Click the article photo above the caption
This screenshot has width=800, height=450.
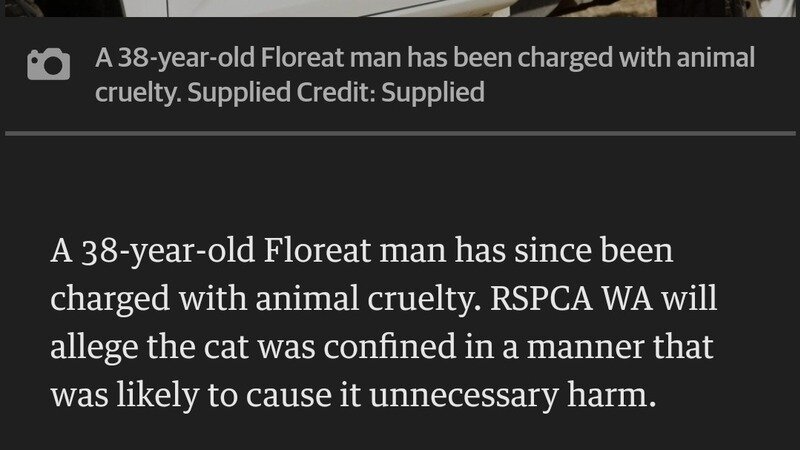(x=400, y=8)
